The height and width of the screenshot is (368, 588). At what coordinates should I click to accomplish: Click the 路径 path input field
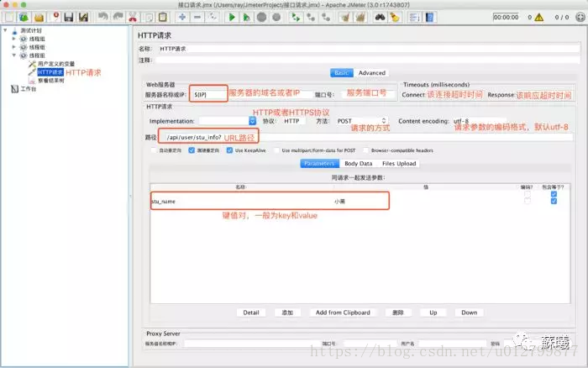point(366,137)
